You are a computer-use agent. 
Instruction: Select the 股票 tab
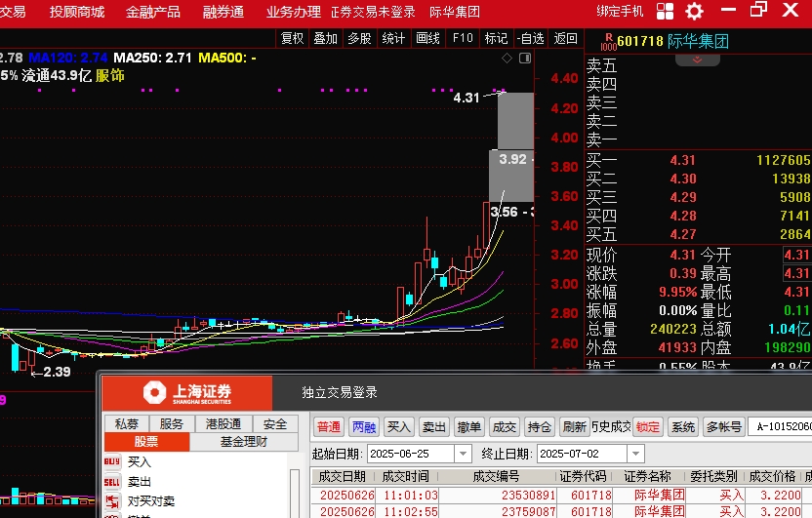(146, 441)
